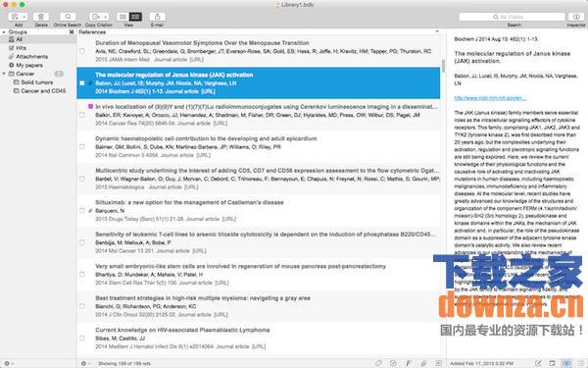Screen dimensions: 588x368
Task: Open Online Search magnifier tool
Action: pos(68,17)
